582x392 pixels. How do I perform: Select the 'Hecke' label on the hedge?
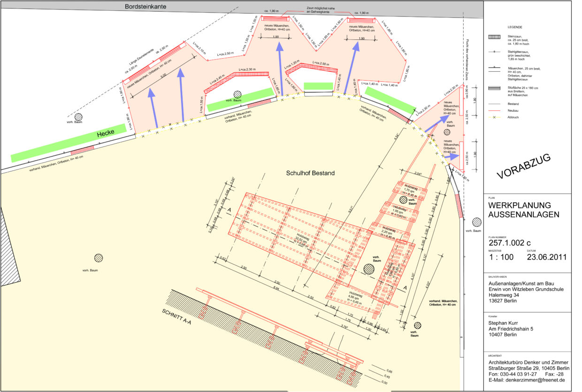tap(106, 134)
